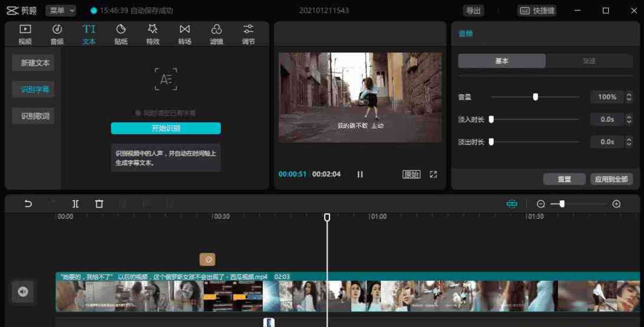
Task: Open the 转场 (Transitions) tab
Action: pyautogui.click(x=185, y=34)
